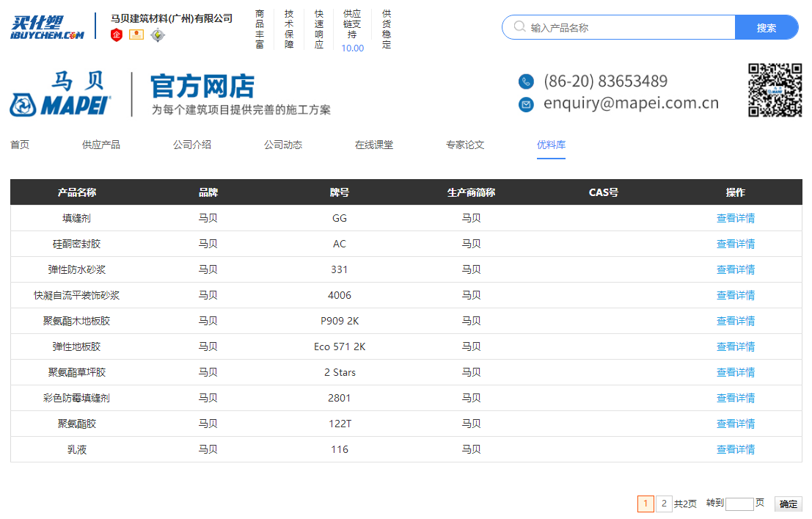Image resolution: width=812 pixels, height=519 pixels.
Task: Click product name 弹性防水砂浆
Action: (76, 269)
